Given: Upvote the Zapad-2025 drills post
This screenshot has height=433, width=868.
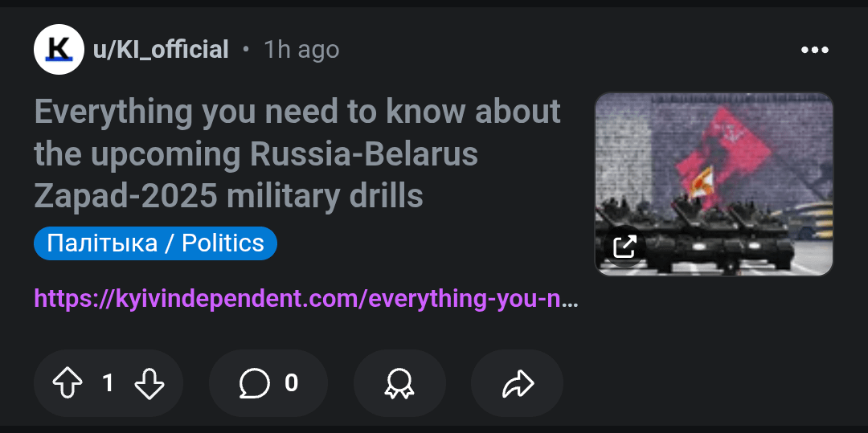Looking at the screenshot, I should point(68,383).
